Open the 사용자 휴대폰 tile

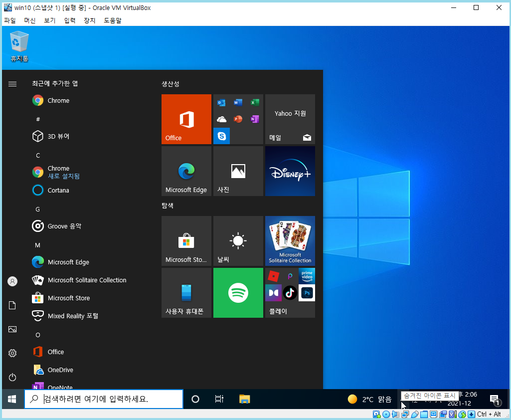coord(186,292)
